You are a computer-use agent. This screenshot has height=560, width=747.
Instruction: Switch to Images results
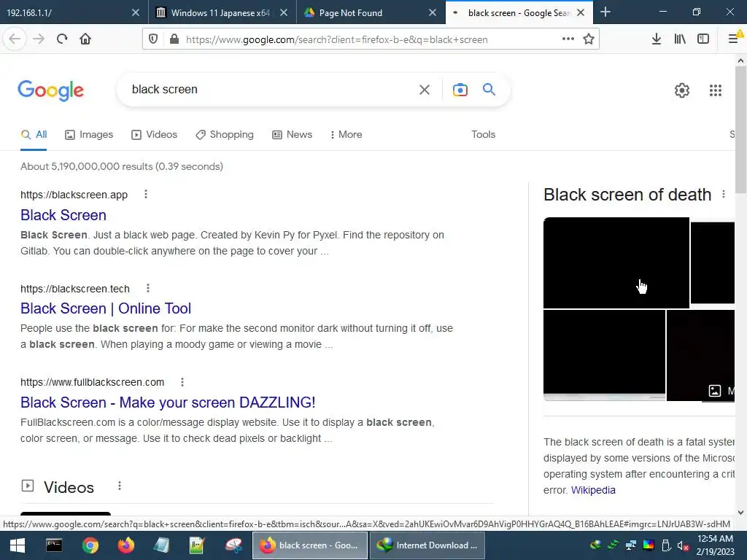89,134
